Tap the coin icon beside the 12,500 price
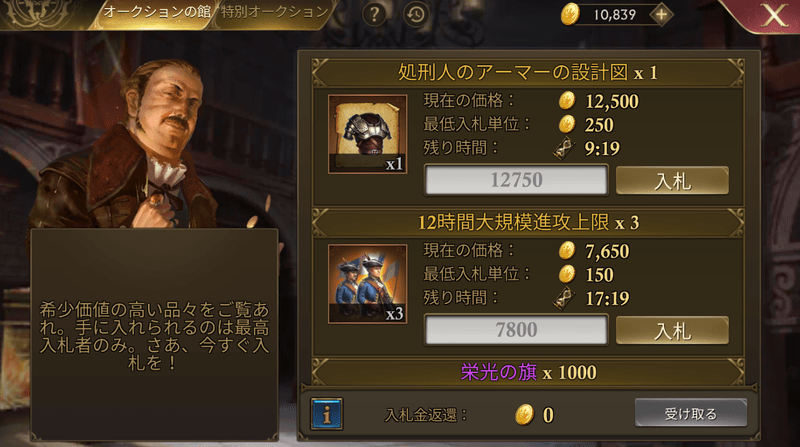 566,101
